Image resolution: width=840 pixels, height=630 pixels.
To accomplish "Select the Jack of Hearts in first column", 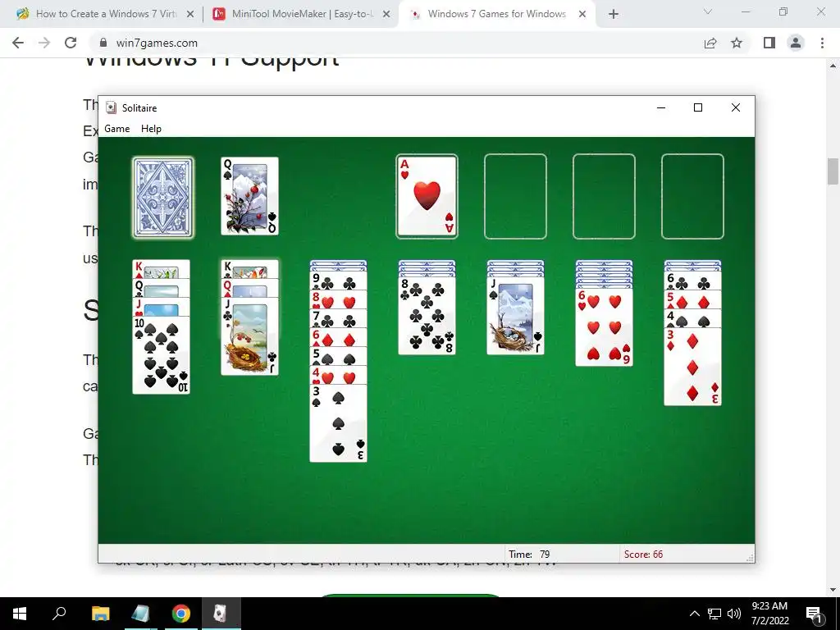I will click(x=162, y=307).
